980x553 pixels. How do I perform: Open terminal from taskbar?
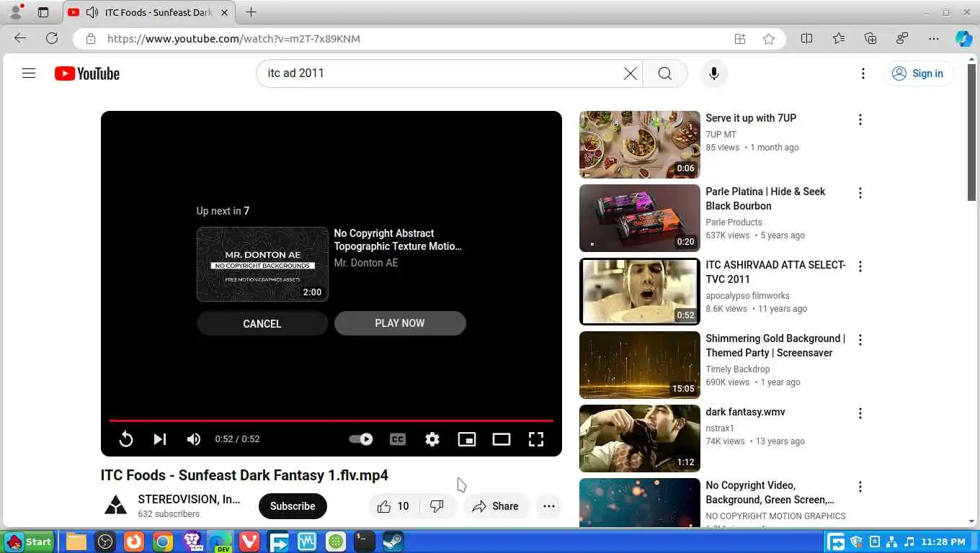pos(364,541)
